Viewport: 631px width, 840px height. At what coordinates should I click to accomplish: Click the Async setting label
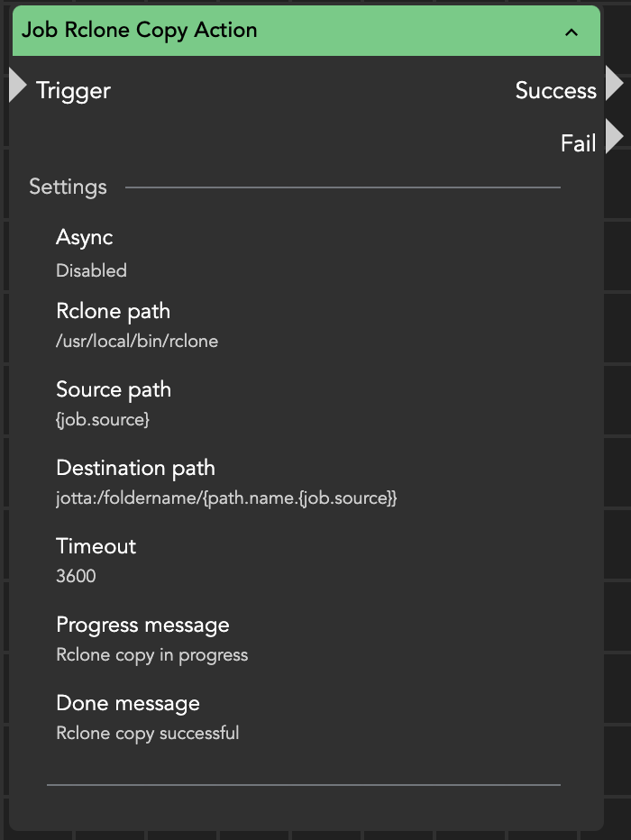[85, 238]
